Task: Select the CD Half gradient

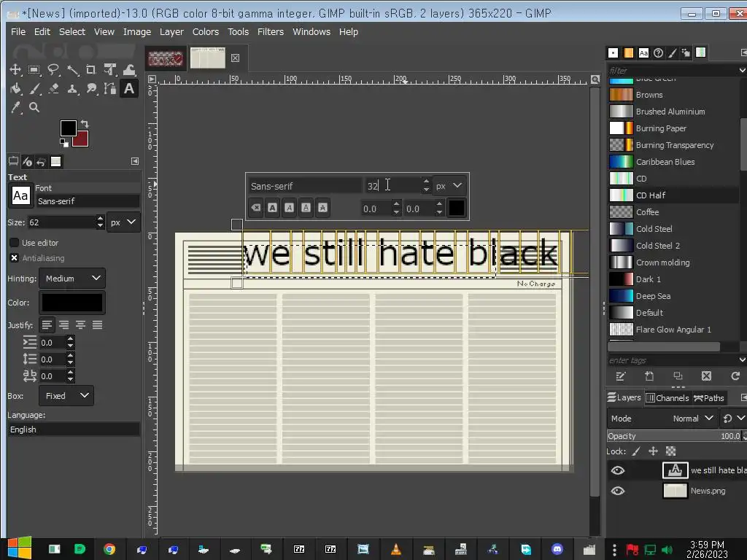Action: [x=673, y=195]
